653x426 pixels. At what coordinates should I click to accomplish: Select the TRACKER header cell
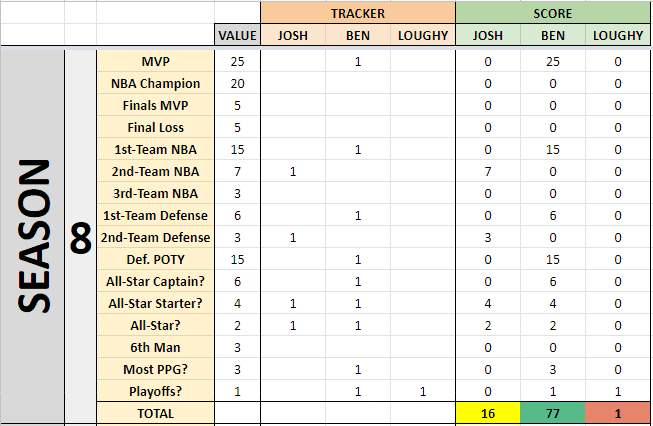358,13
